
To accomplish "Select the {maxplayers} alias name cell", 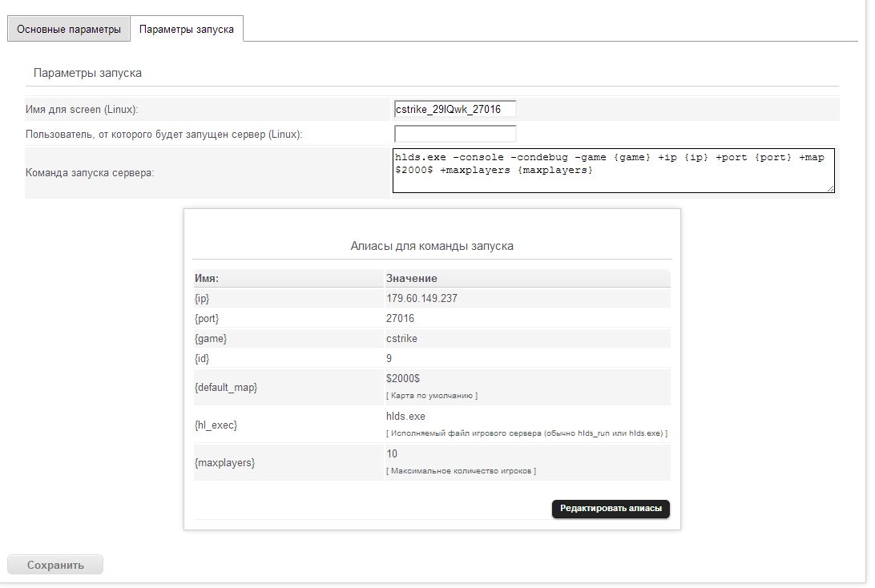I will (224, 462).
